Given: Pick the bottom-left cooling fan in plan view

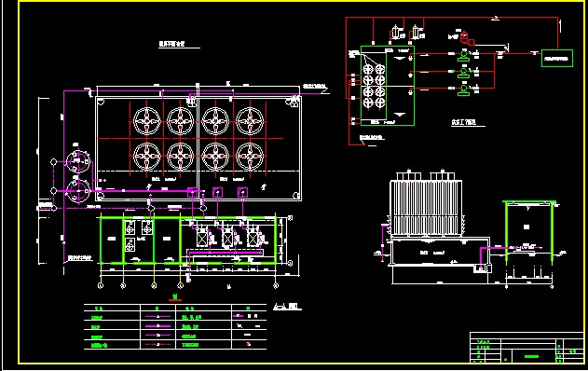Looking at the screenshot, I should coord(147,156).
